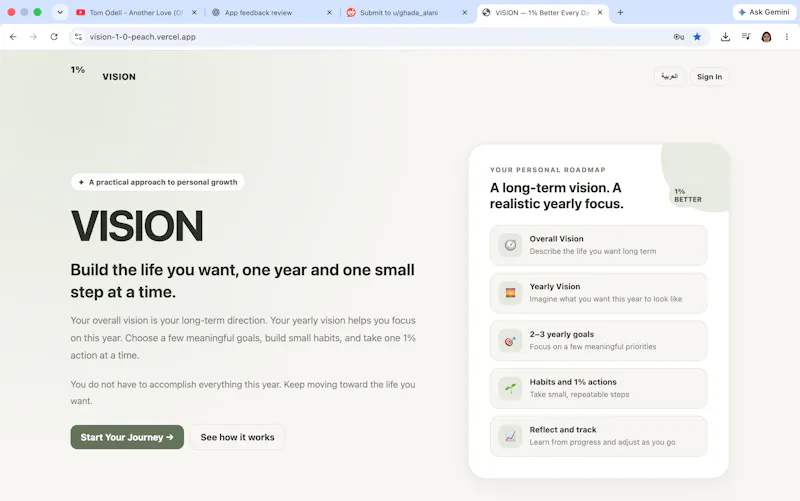
Task: Click the Ask Gemini button
Action: coord(764,12)
